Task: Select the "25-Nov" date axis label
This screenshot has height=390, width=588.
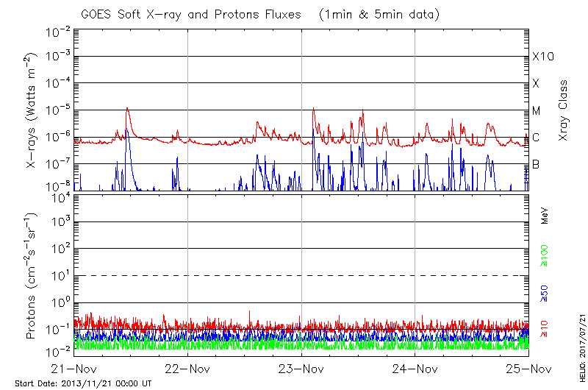Action: [528, 369]
